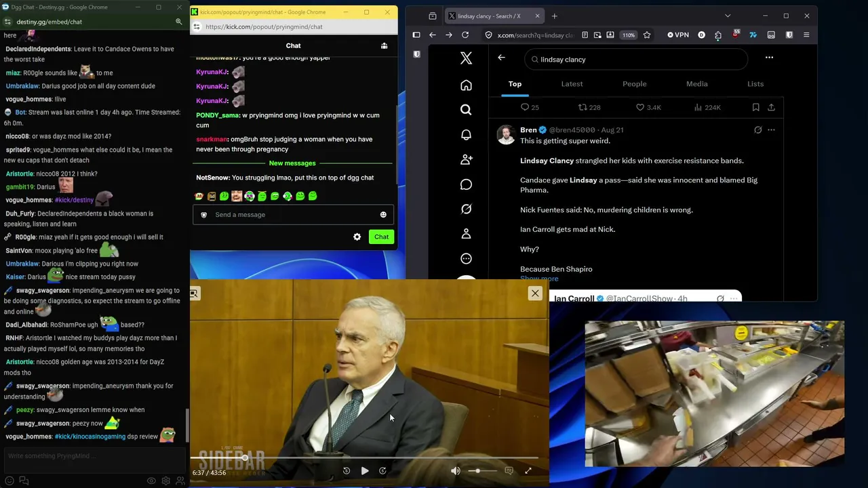Open Bren's profile name link

pos(528,129)
